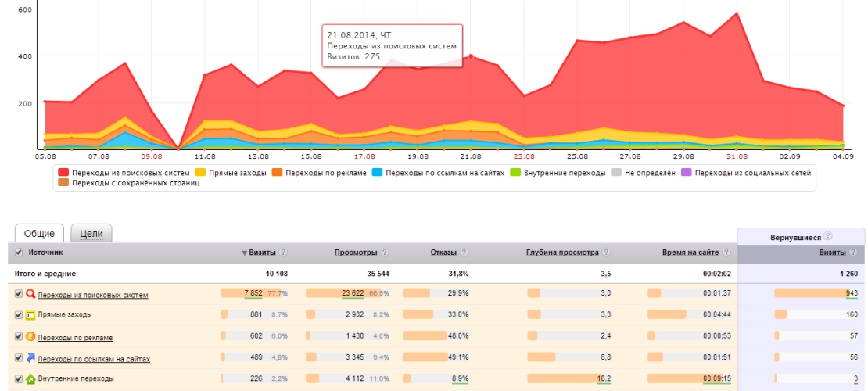
Task: Sort table by Визиты column
Action: [x=263, y=253]
